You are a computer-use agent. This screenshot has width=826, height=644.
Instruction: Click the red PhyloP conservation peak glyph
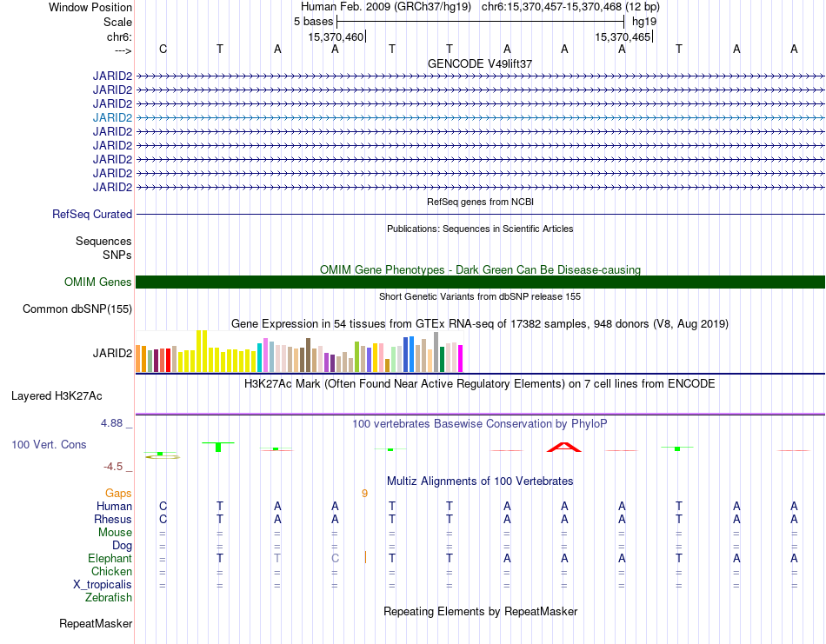click(x=563, y=447)
